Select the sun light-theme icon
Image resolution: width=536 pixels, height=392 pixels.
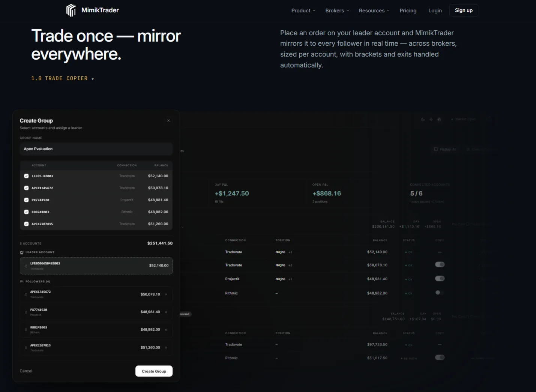(439, 120)
